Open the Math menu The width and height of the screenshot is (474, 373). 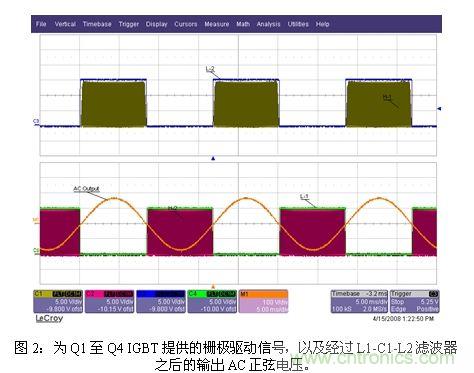click(x=243, y=24)
